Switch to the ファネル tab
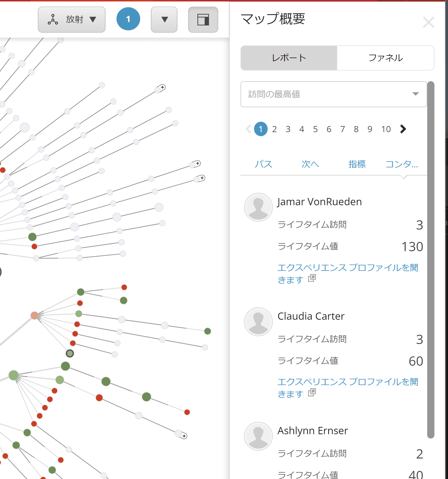The height and width of the screenshot is (479, 448). point(386,58)
